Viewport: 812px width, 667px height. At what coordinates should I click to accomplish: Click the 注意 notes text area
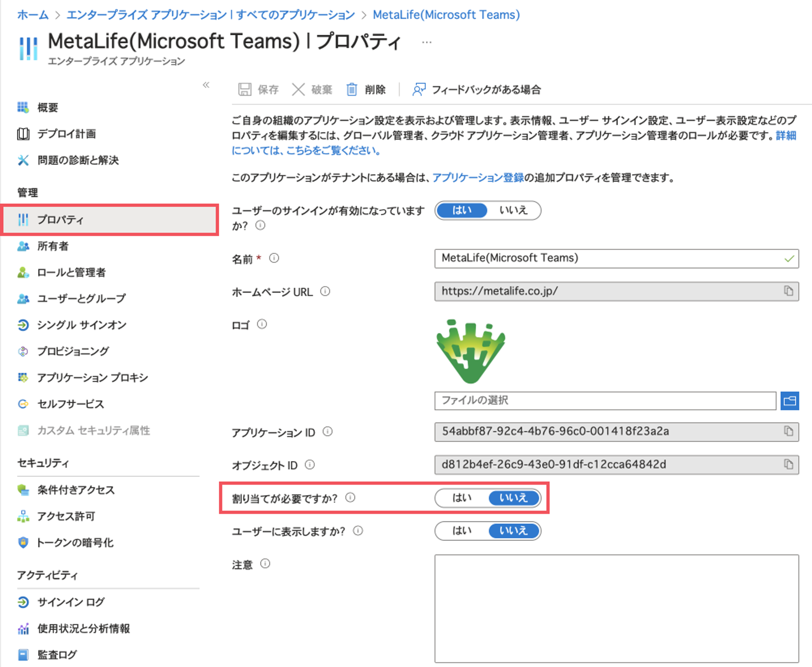coord(616,609)
